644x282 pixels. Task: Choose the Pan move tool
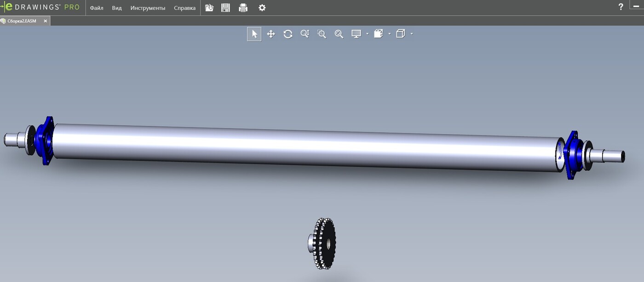(x=271, y=34)
